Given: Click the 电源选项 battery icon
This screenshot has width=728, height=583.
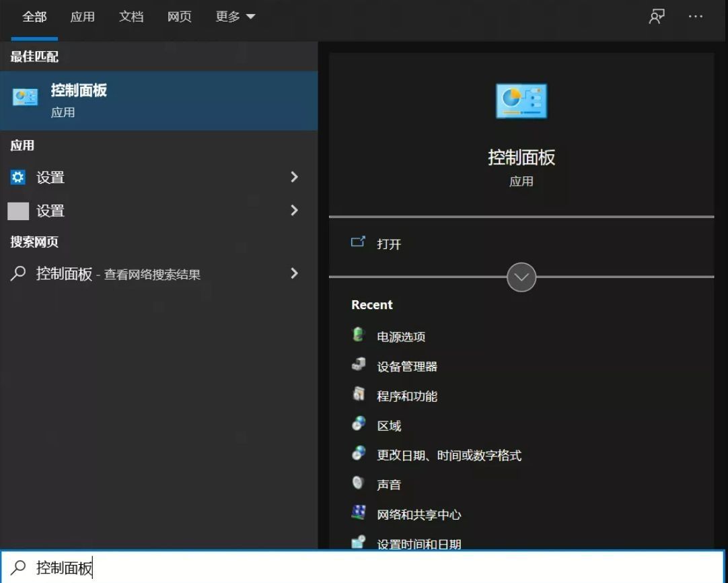Looking at the screenshot, I should [358, 335].
